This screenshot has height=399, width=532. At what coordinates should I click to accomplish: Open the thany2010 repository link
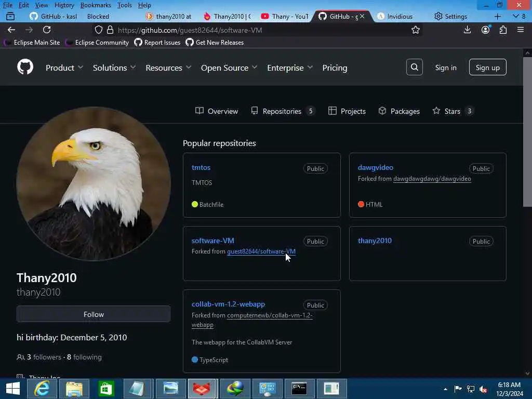(375, 241)
